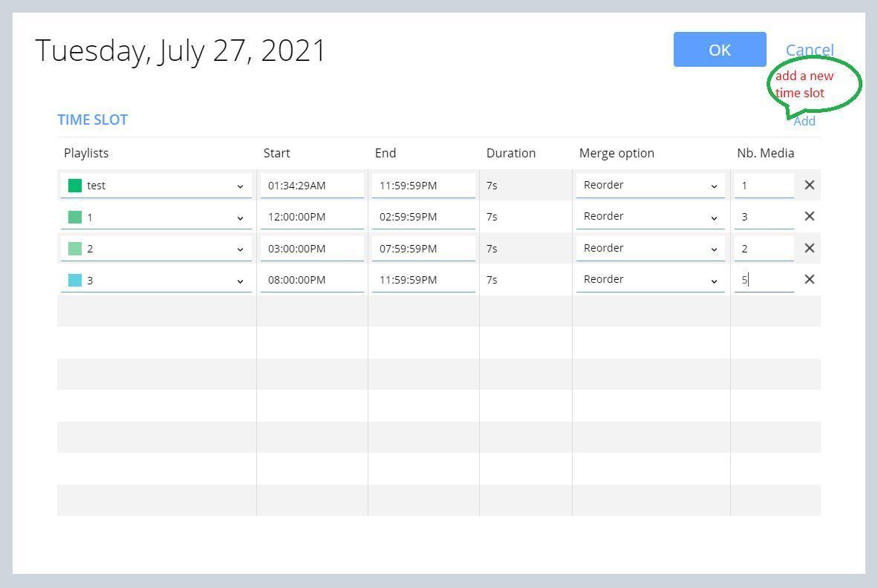
Task: Edit start time 03:00:00PM
Action: coord(312,249)
